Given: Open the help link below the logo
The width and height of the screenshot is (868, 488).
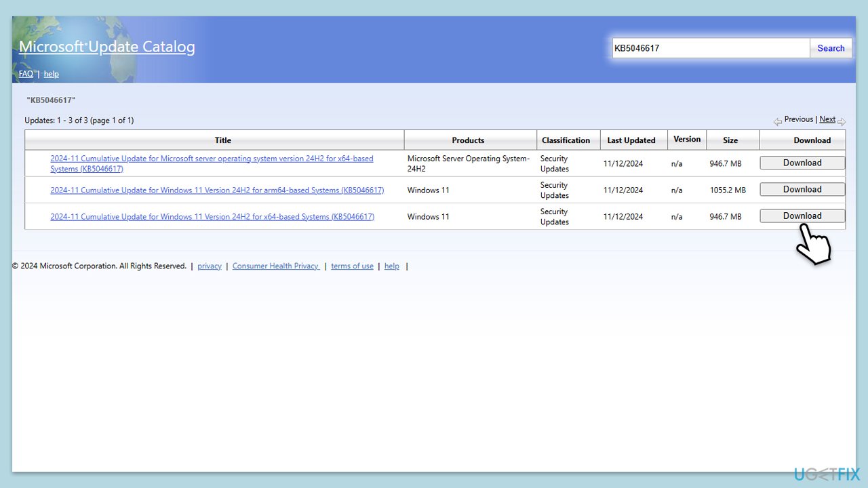Looking at the screenshot, I should pos(52,74).
